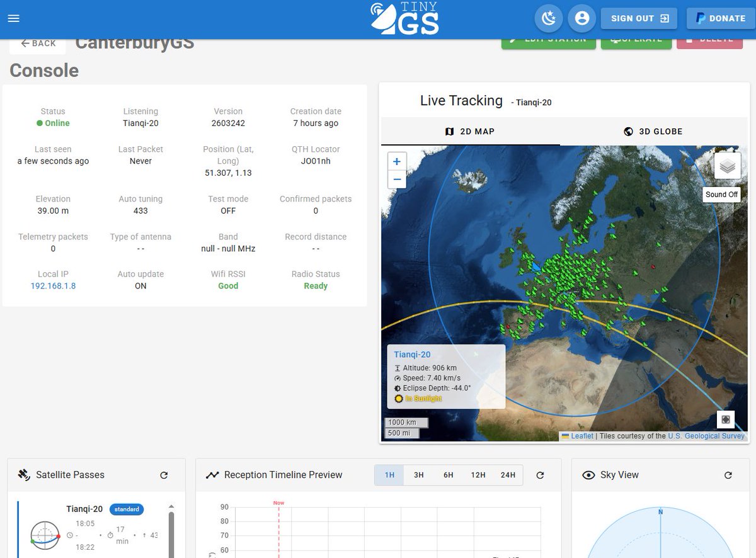
Task: Toggle dark mode moon icon
Action: pos(549,18)
